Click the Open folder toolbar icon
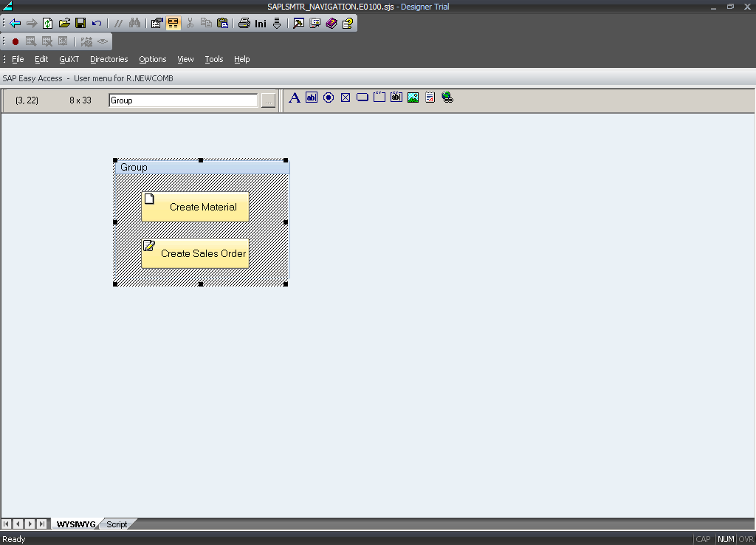The width and height of the screenshot is (756, 545). tap(64, 23)
